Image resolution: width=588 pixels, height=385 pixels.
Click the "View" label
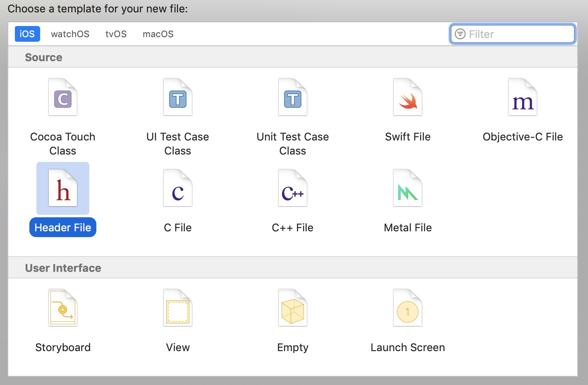tap(178, 347)
